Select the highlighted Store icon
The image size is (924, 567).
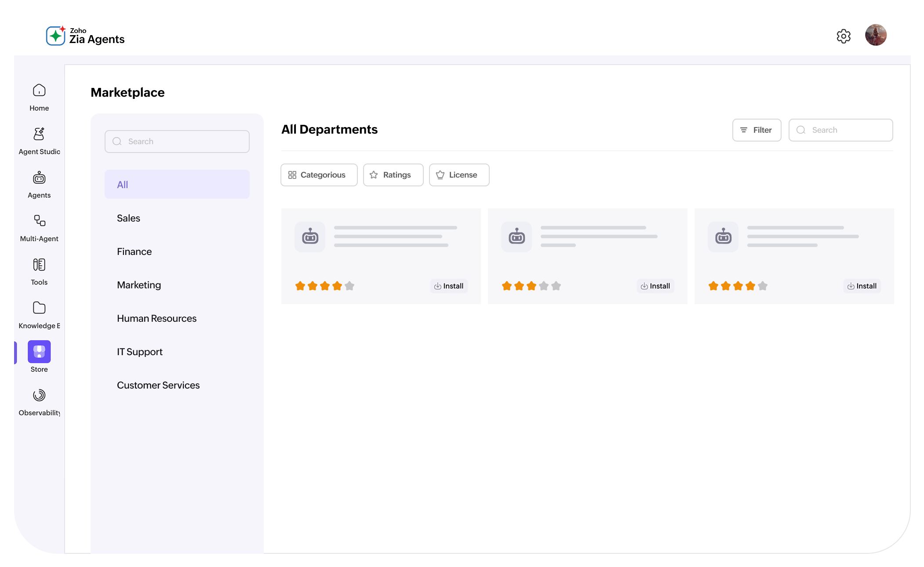[x=39, y=351]
